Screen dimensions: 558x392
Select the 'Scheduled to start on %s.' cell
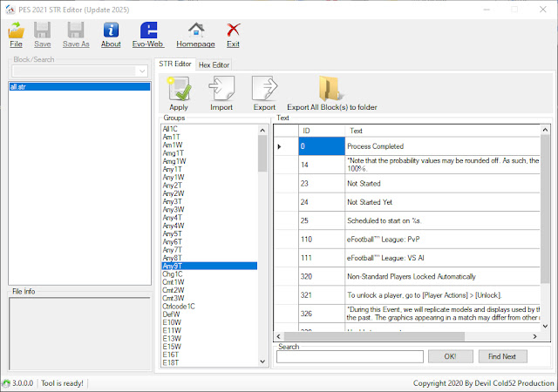pos(443,220)
